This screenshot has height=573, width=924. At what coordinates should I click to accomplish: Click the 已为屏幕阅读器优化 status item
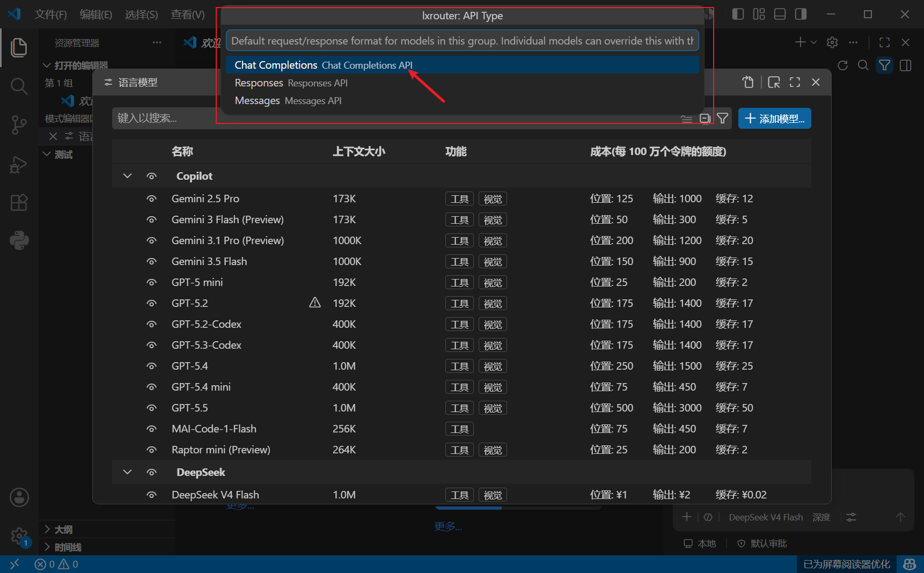click(846, 564)
